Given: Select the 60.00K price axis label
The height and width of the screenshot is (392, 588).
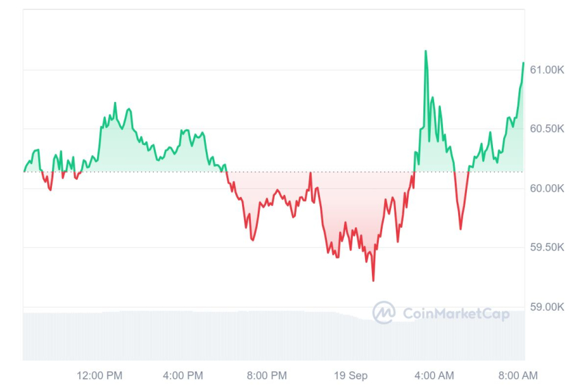Looking at the screenshot, I should coord(546,188).
